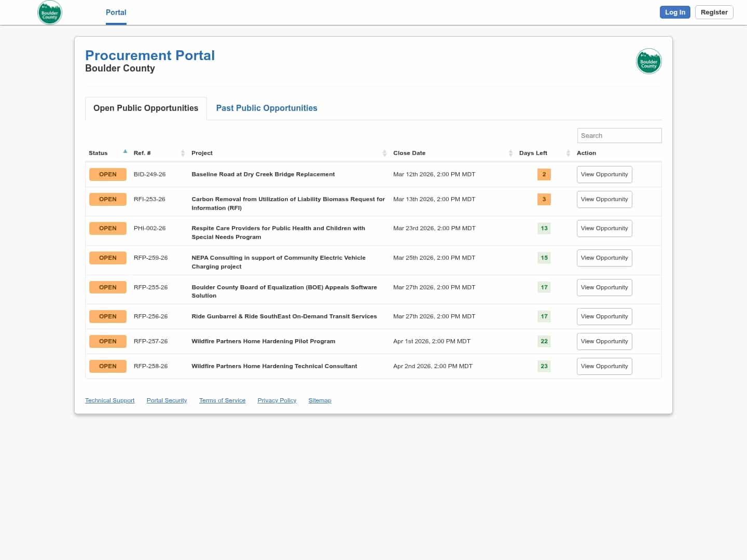747x560 pixels.
Task: Sort by Days Left column arrows
Action: [x=568, y=153]
